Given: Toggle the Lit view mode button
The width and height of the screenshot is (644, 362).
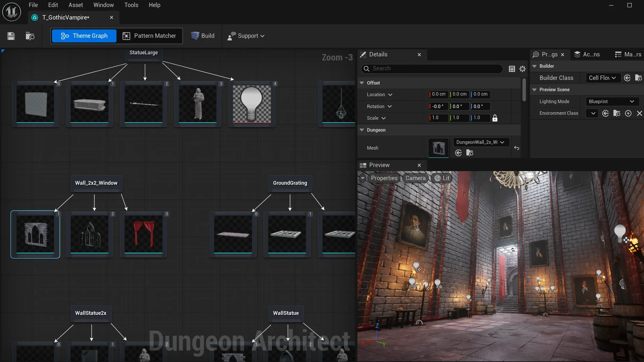Looking at the screenshot, I should click(x=441, y=178).
